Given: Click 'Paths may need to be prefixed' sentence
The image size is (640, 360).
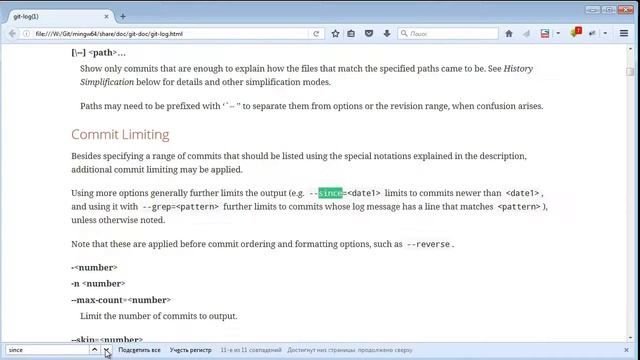Looking at the screenshot, I should (x=311, y=106).
